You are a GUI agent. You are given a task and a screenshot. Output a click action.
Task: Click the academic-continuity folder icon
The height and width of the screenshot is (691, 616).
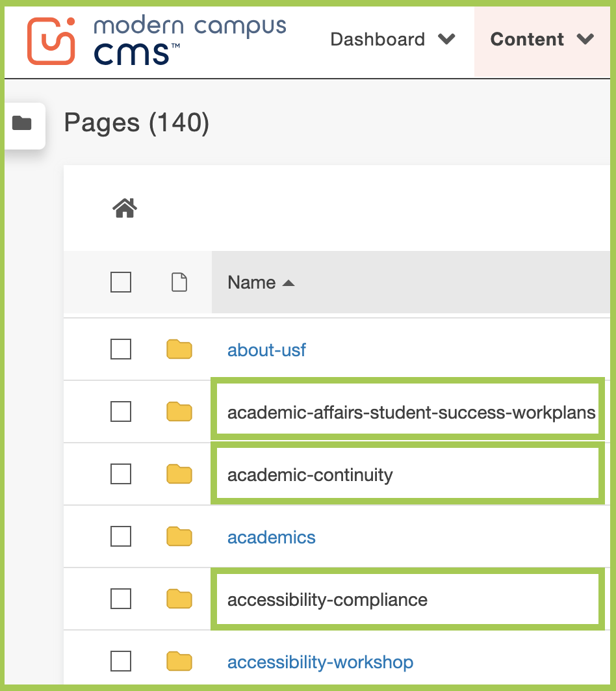[x=179, y=474]
